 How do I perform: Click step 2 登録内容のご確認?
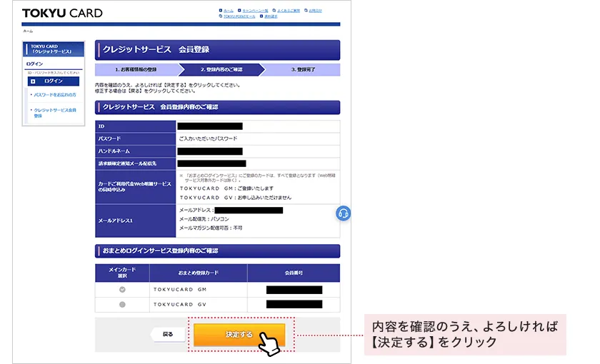[221, 70]
